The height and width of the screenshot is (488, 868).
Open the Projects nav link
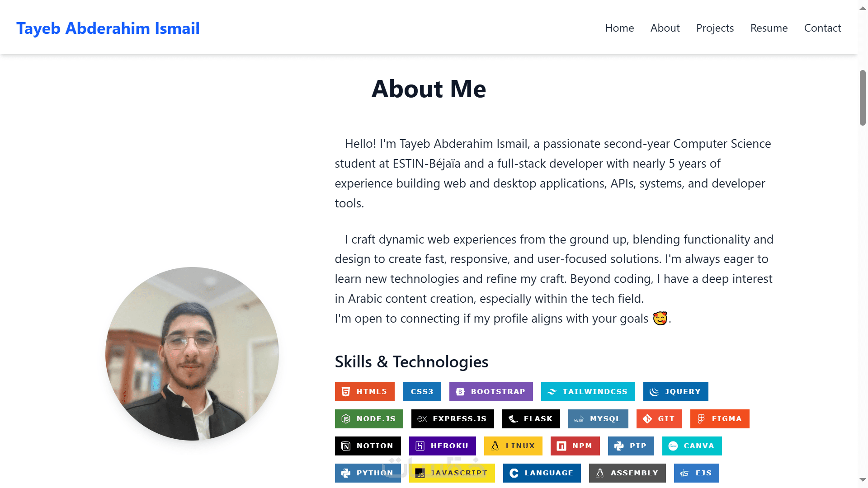coord(715,28)
